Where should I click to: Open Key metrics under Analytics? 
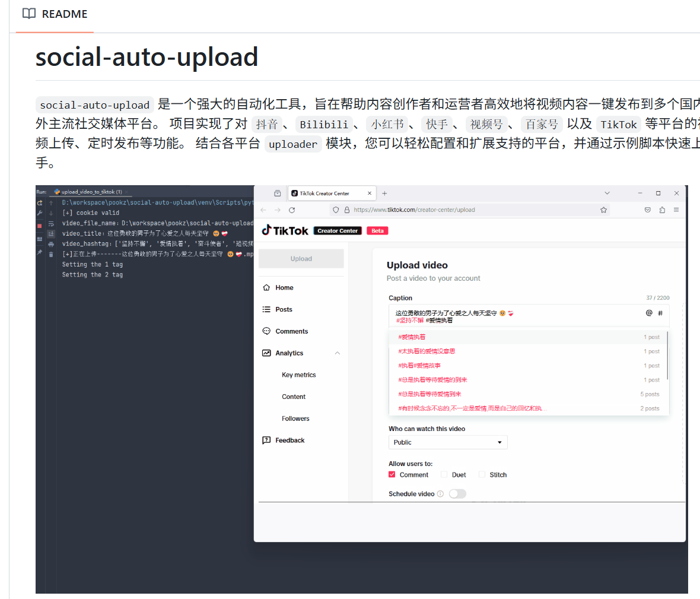(x=298, y=375)
